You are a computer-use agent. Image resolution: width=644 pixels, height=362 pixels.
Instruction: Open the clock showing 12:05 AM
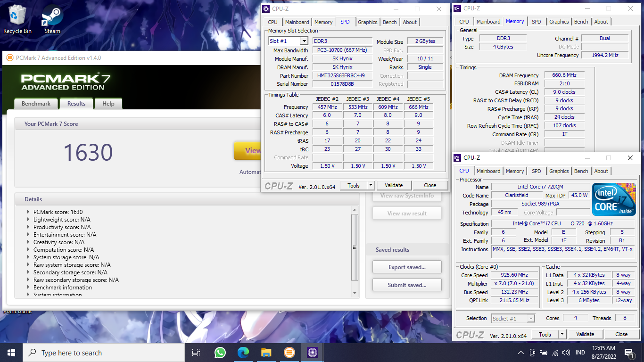pyautogui.click(x=605, y=348)
